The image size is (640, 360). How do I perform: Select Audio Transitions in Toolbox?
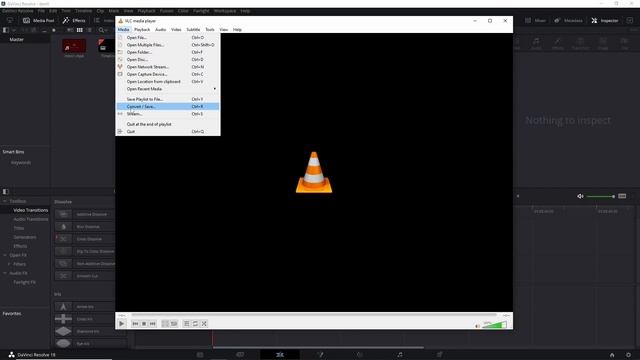pyautogui.click(x=31, y=219)
